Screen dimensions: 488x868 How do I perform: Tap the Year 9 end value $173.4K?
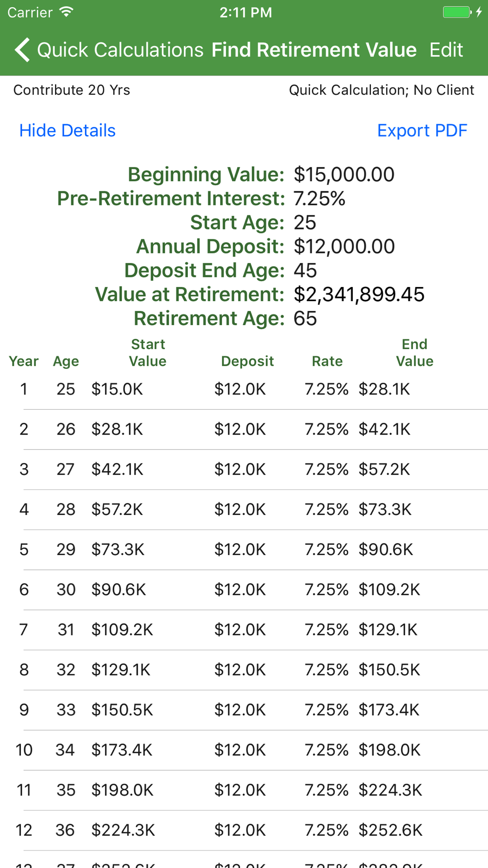coord(389,709)
